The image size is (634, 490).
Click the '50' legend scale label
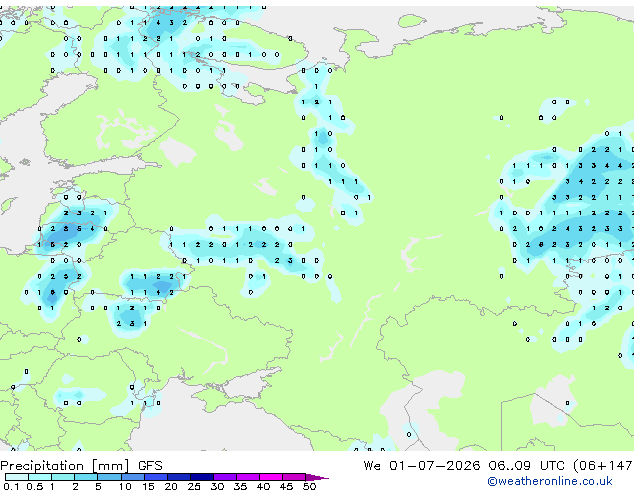click(x=309, y=486)
